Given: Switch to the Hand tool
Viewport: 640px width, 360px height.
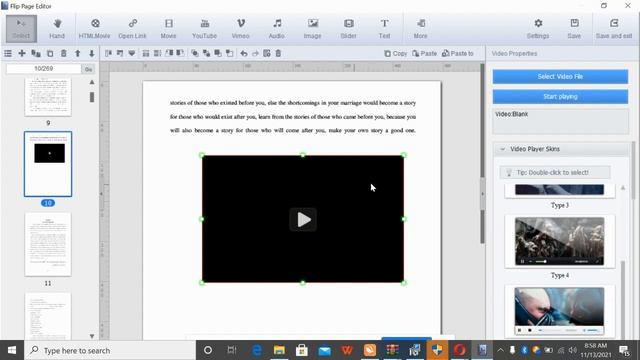Looking at the screenshot, I should (57, 29).
